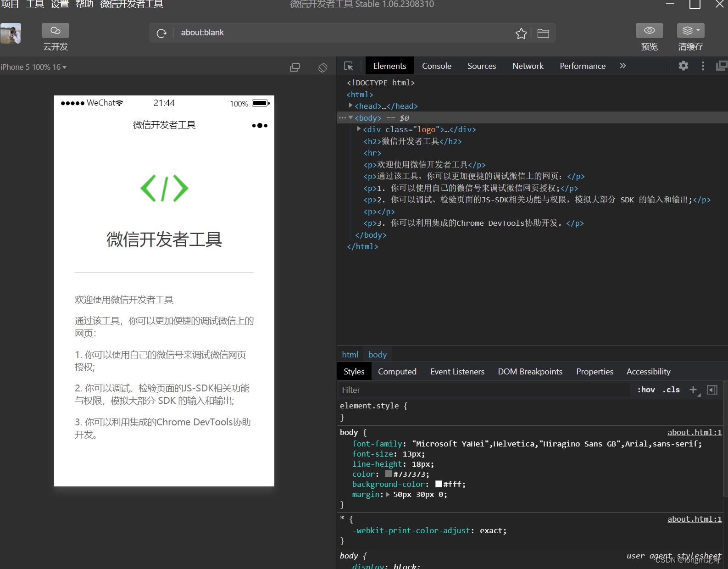This screenshot has width=728, height=569.
Task: Focus the styles Filter field
Action: coord(484,390)
